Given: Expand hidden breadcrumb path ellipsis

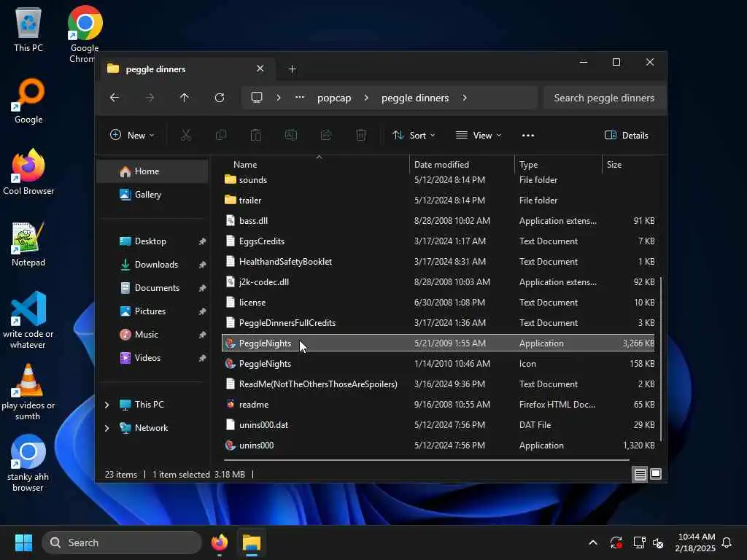Looking at the screenshot, I should [300, 98].
